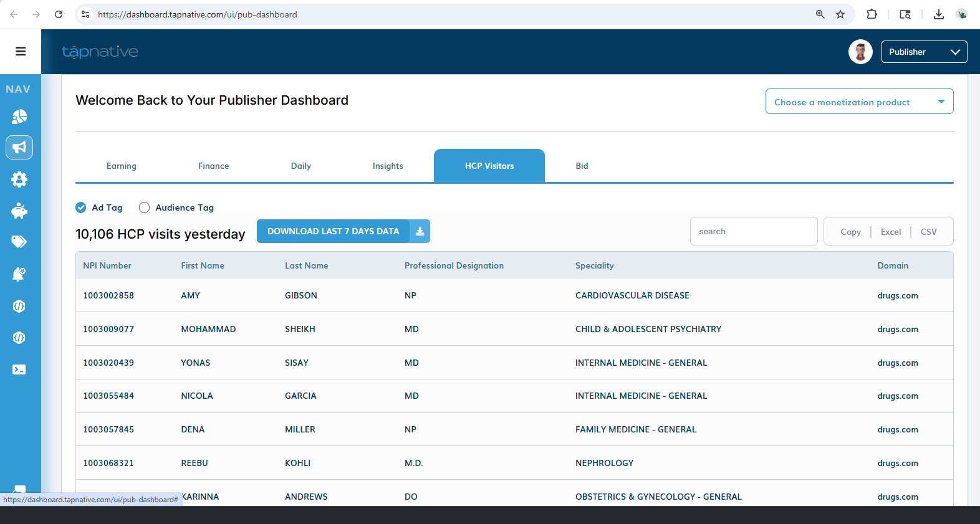Click the piggy bank sidebar icon
980x524 pixels.
(x=19, y=211)
